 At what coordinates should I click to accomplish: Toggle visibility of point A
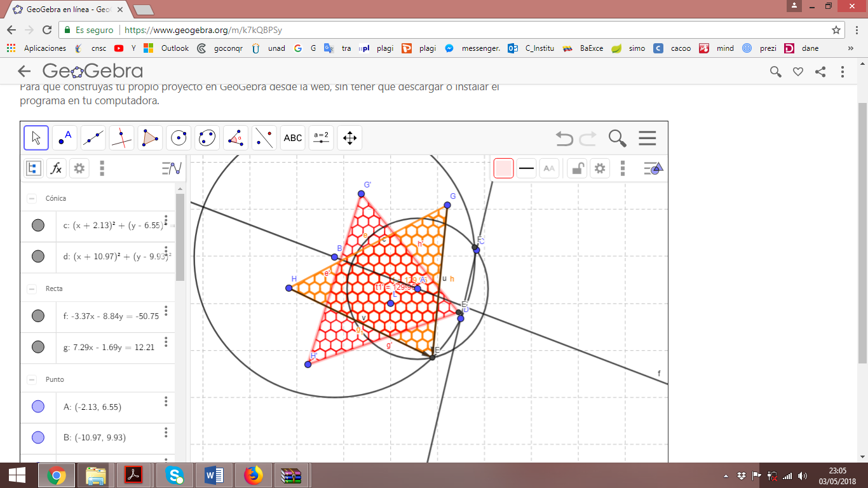(x=38, y=407)
